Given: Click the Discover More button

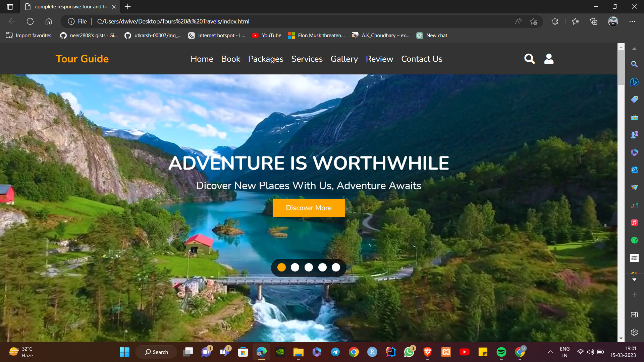Looking at the screenshot, I should click(x=309, y=208).
